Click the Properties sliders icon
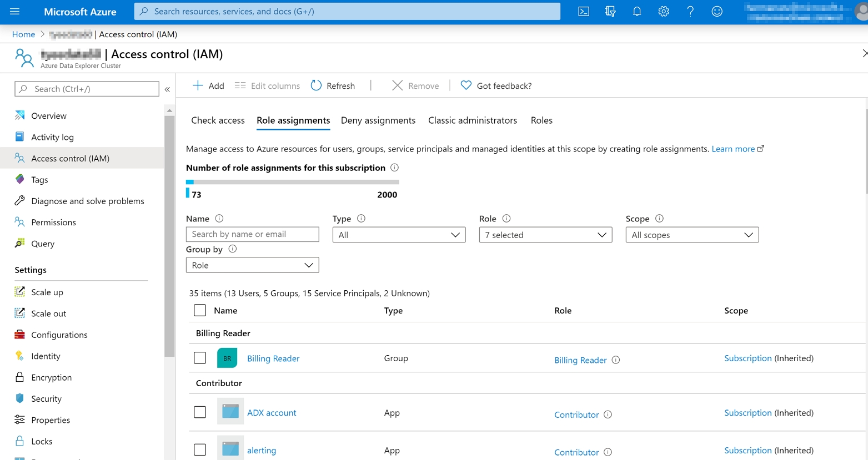 [x=20, y=419]
